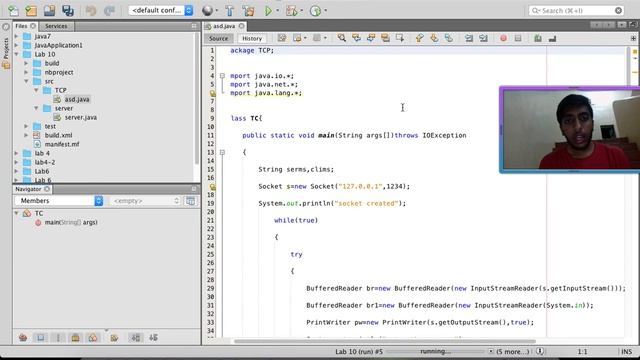Switch to History view

click(x=252, y=38)
